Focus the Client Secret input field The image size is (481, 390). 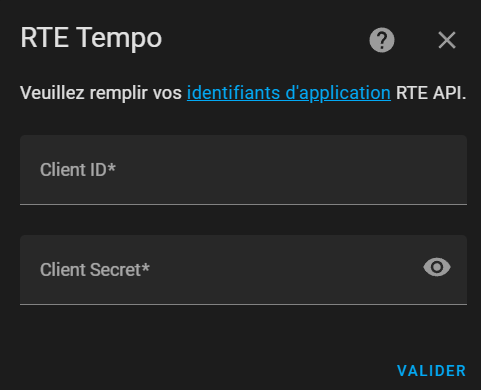point(243,270)
